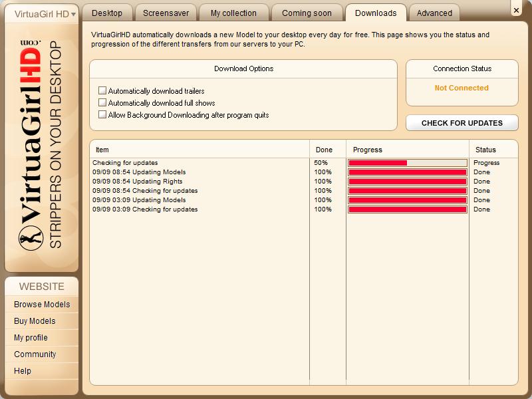Select the Downloads tab
This screenshot has width=532, height=399.
376,13
